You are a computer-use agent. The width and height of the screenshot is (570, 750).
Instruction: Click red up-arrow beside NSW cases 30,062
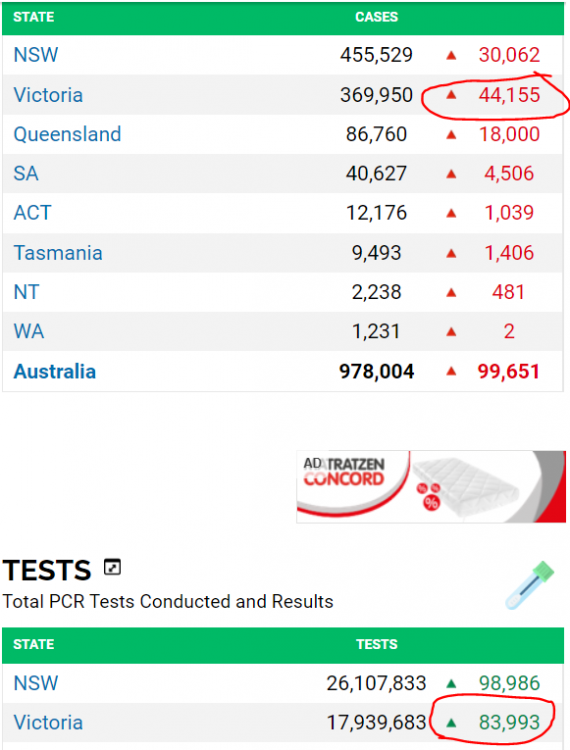(x=451, y=55)
